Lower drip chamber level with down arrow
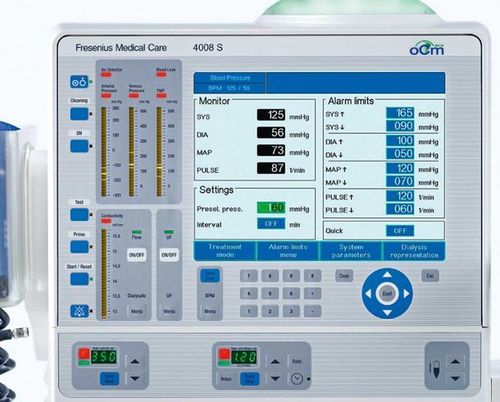This screenshot has height=402, width=500. [x=455, y=379]
